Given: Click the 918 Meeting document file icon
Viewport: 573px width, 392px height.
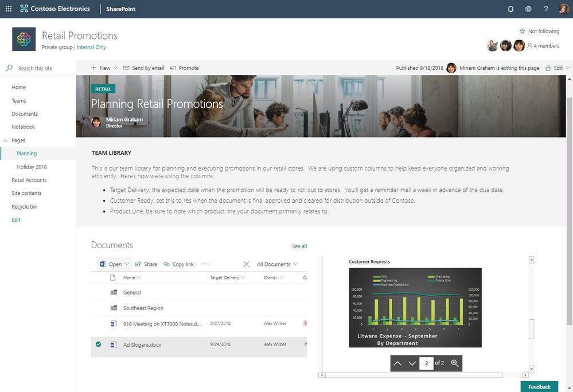Looking at the screenshot, I should tap(114, 323).
